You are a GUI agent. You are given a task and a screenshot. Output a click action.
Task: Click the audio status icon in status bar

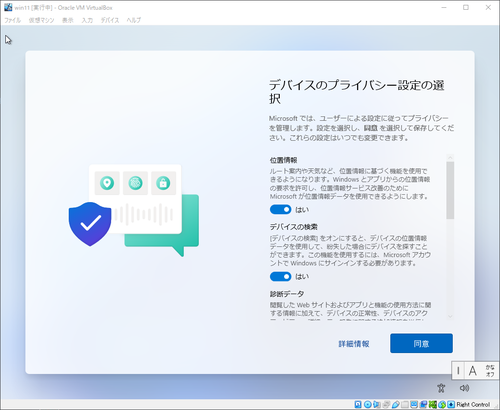click(x=377, y=405)
